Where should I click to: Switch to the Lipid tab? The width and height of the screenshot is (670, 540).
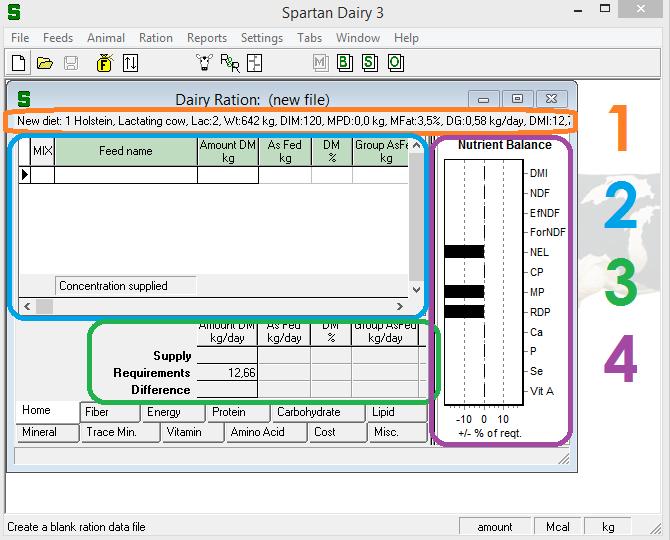(397, 412)
